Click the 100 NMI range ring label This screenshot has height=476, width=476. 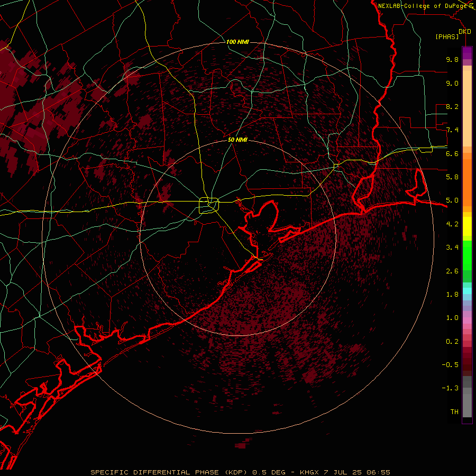click(x=237, y=42)
